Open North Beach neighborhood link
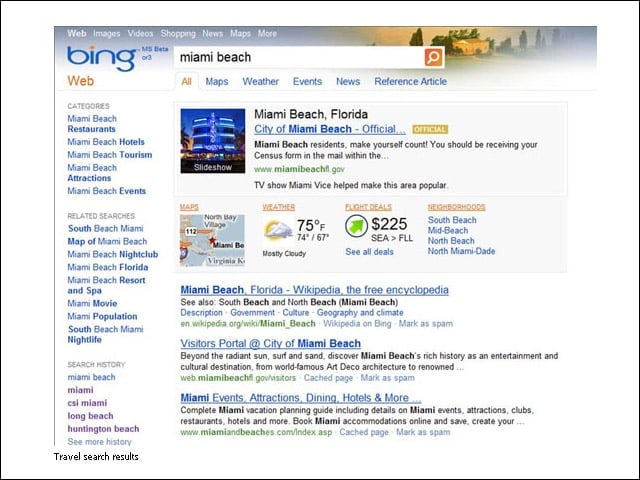This screenshot has height=480, width=640. [451, 241]
